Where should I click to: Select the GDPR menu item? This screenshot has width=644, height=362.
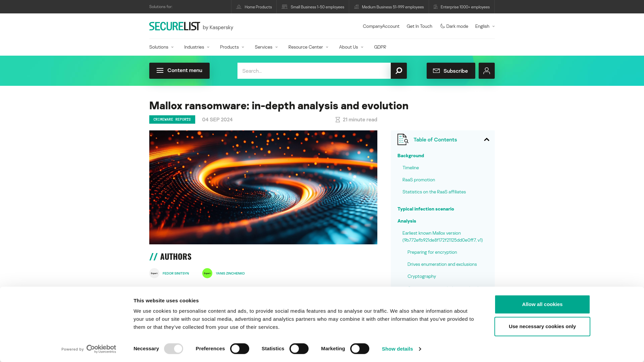tap(380, 47)
